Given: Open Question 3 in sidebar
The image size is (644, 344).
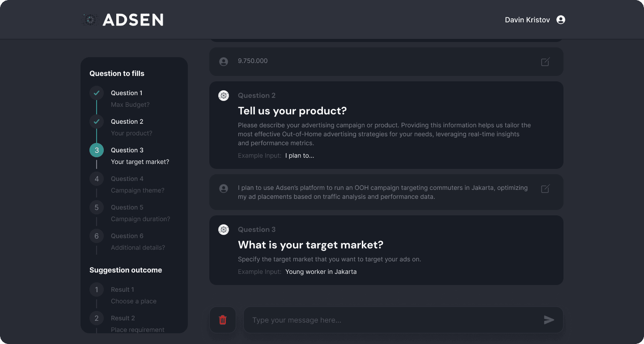Looking at the screenshot, I should pos(127,150).
